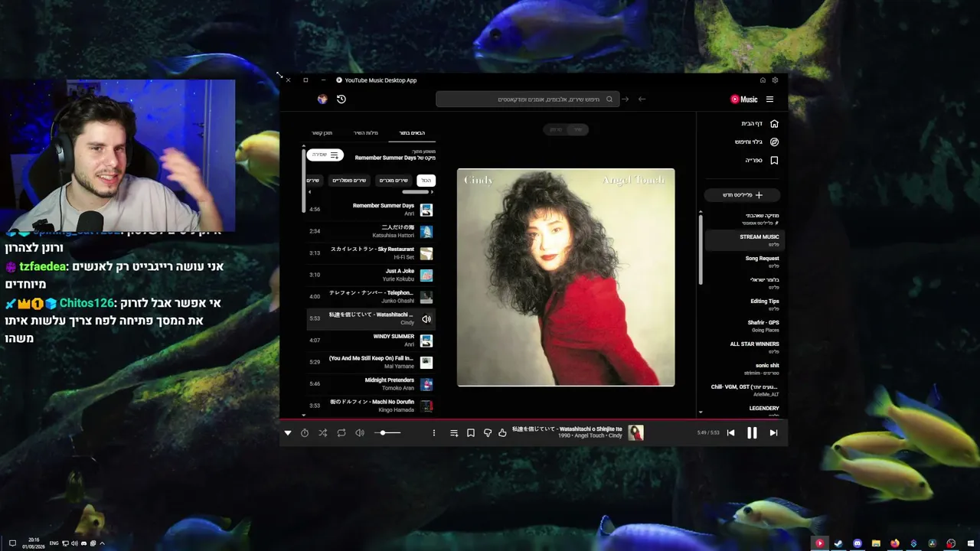
Task: Toggle repeat mode in the player bar
Action: point(341,432)
